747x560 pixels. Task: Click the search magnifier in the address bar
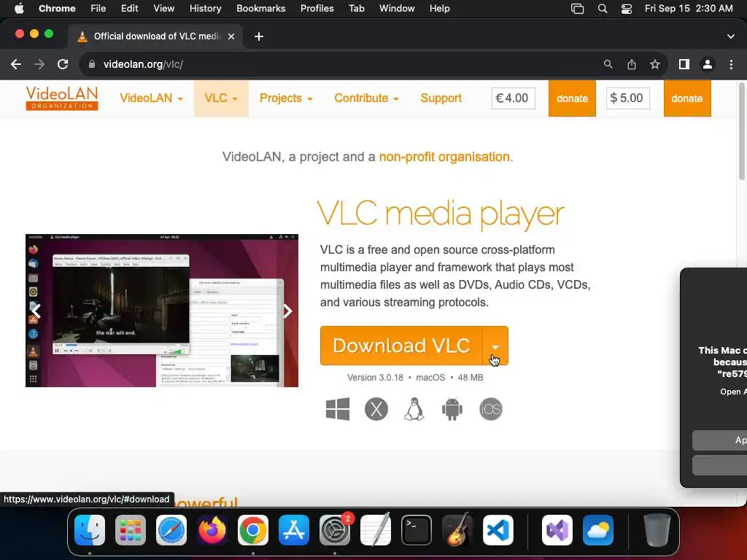pos(608,64)
